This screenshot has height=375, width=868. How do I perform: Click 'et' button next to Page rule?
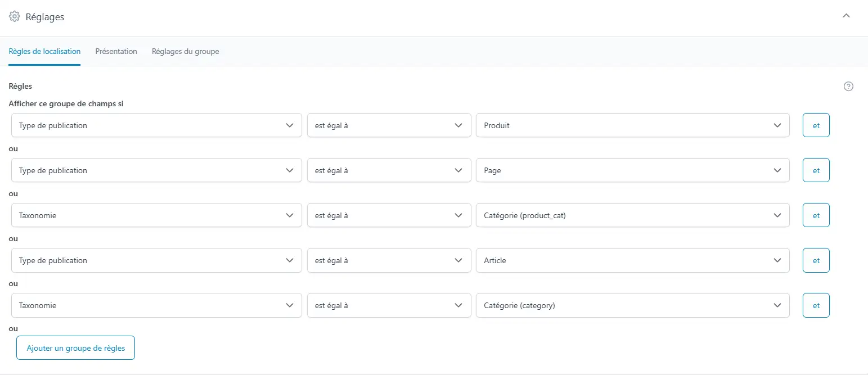point(816,170)
